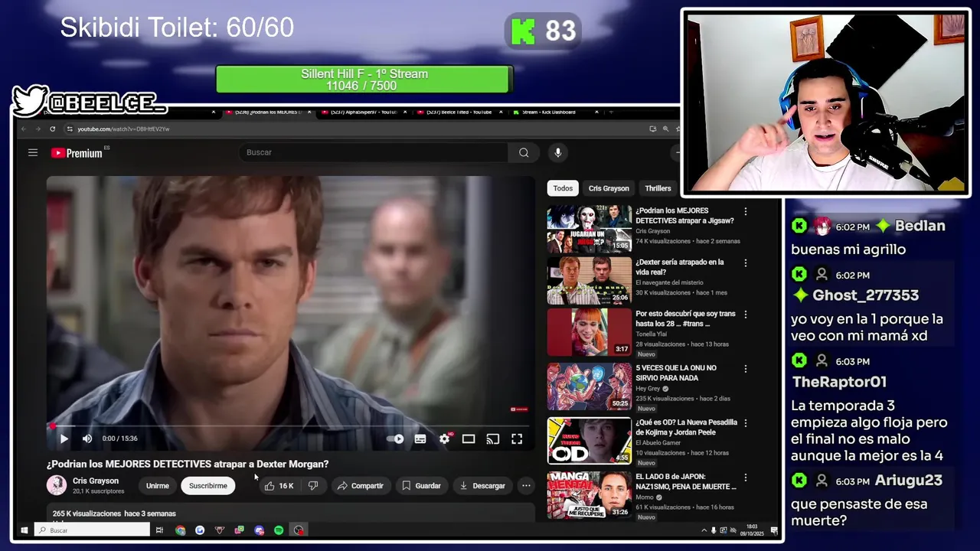Click the video progress bar
980x551 pixels.
click(290, 425)
